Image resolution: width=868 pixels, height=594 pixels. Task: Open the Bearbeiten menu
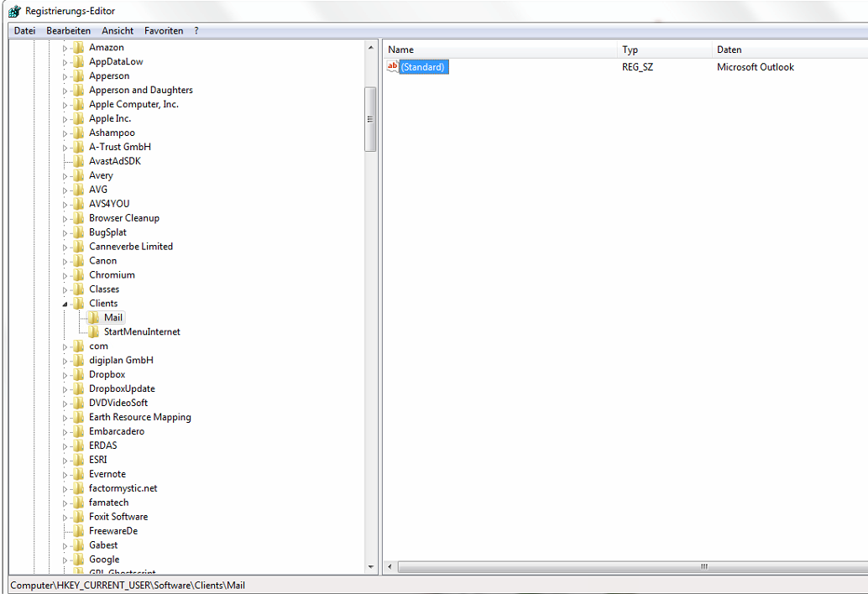tap(68, 31)
